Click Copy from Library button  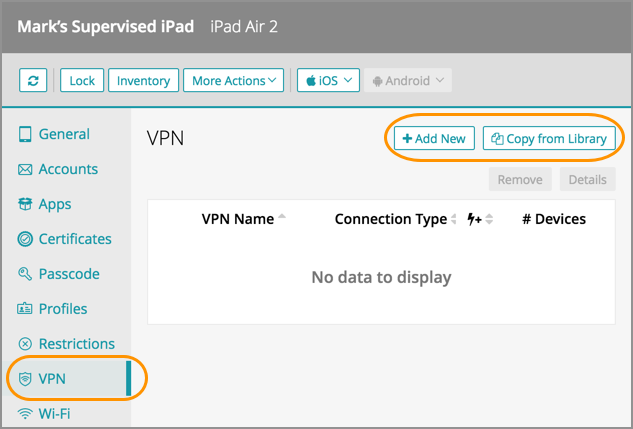(549, 139)
